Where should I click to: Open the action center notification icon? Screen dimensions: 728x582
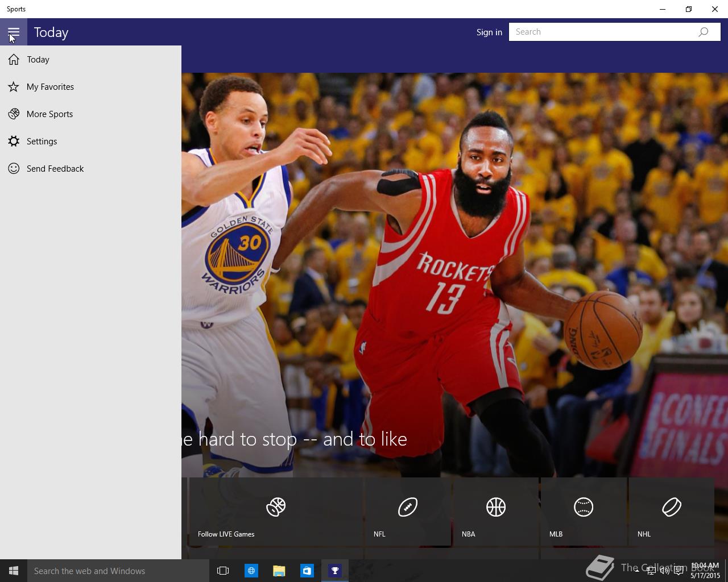[x=679, y=571]
